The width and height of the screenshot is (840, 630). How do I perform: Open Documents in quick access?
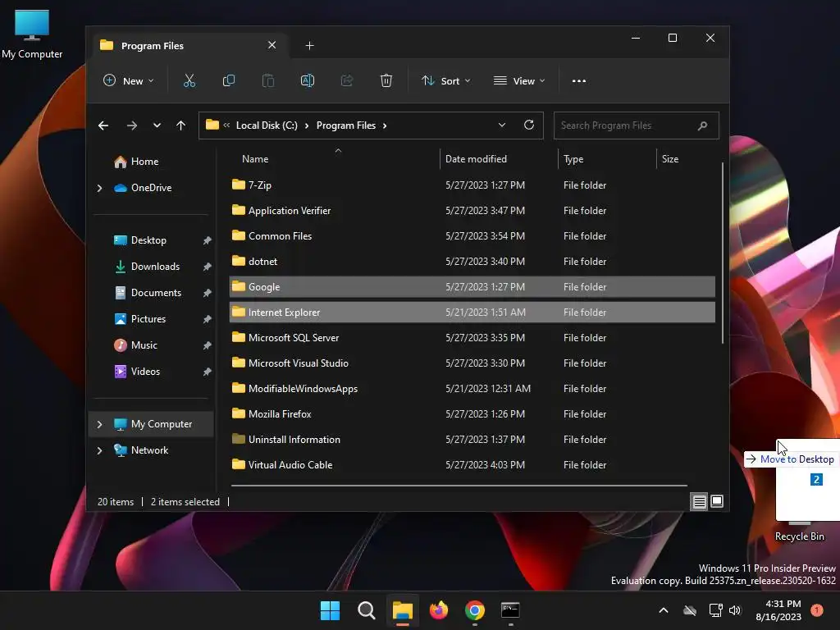tap(148, 293)
